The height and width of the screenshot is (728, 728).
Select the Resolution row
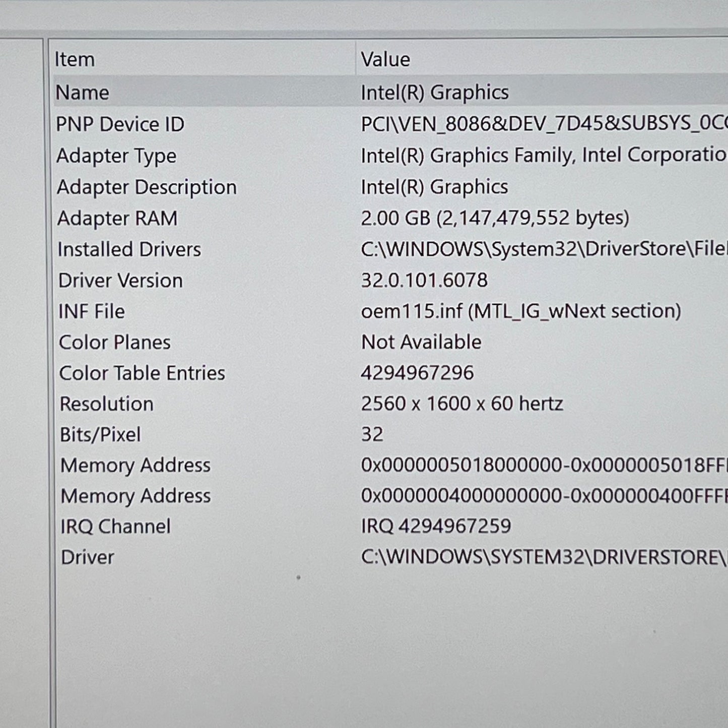point(106,404)
